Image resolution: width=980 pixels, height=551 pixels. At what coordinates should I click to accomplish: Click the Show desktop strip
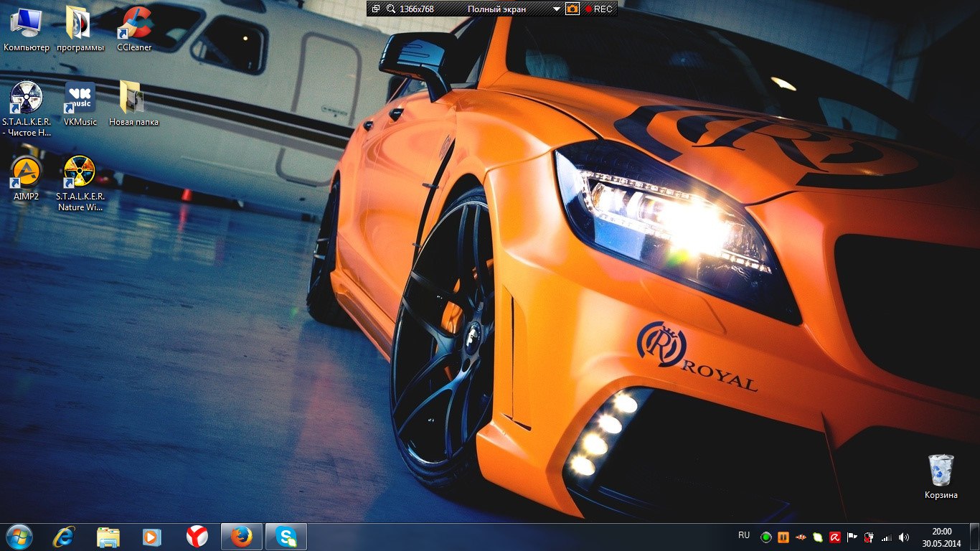(x=975, y=537)
